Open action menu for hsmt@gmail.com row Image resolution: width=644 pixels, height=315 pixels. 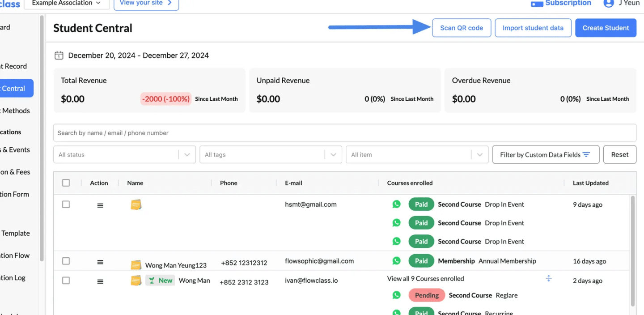[x=100, y=205]
